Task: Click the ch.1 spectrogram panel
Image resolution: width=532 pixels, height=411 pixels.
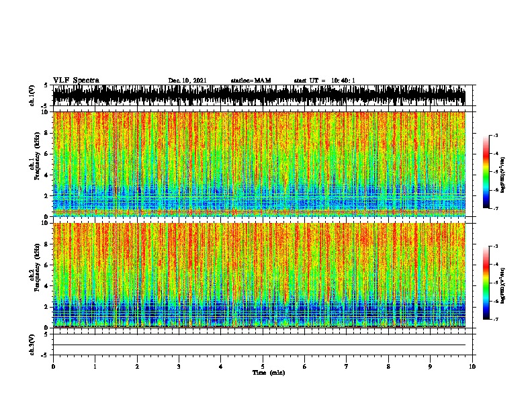Action: [x=259, y=164]
